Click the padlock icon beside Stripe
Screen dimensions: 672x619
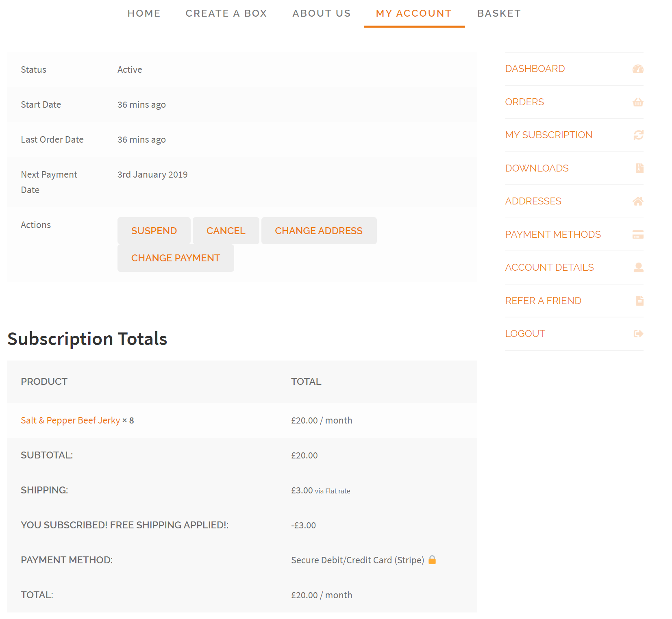click(432, 560)
